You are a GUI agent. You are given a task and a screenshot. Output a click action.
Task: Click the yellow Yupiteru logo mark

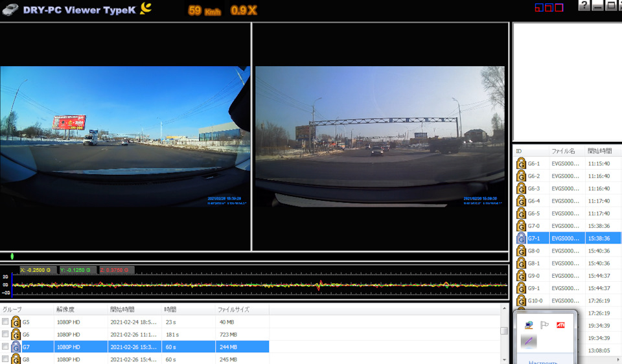[146, 8]
